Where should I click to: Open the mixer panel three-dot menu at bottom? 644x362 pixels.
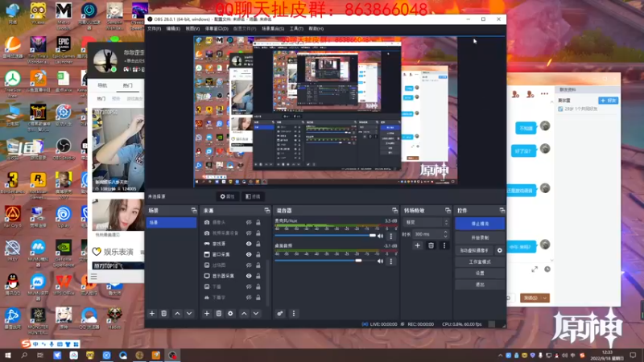(293, 314)
